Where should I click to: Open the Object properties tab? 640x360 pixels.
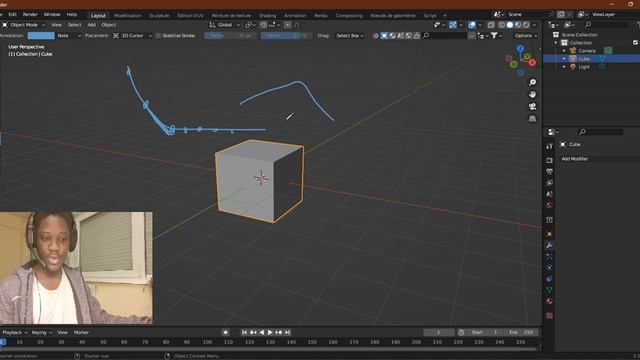(549, 234)
